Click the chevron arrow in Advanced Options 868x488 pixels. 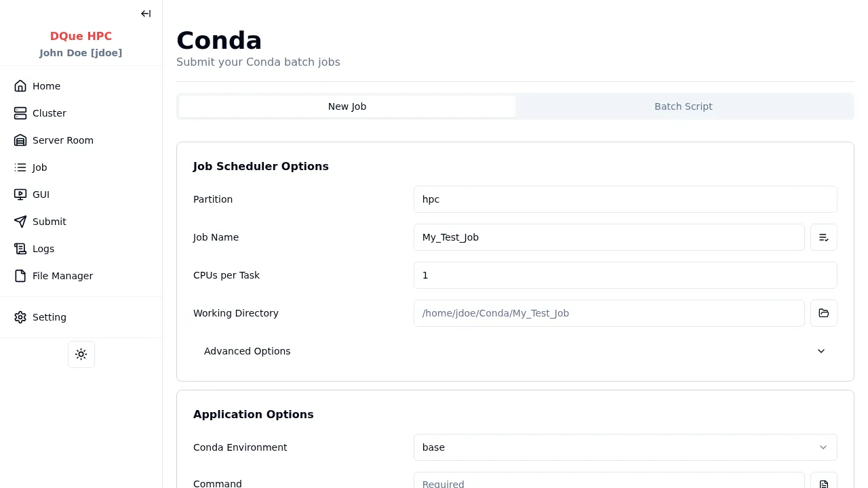click(821, 351)
